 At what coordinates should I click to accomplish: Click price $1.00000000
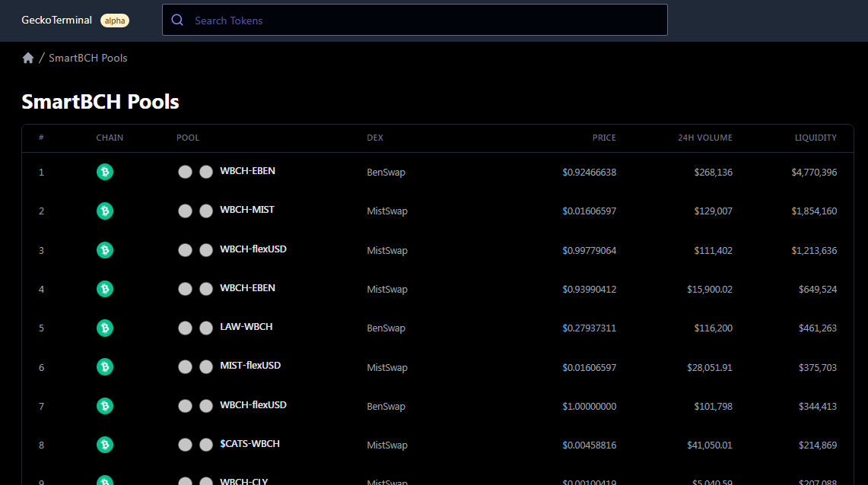(589, 406)
